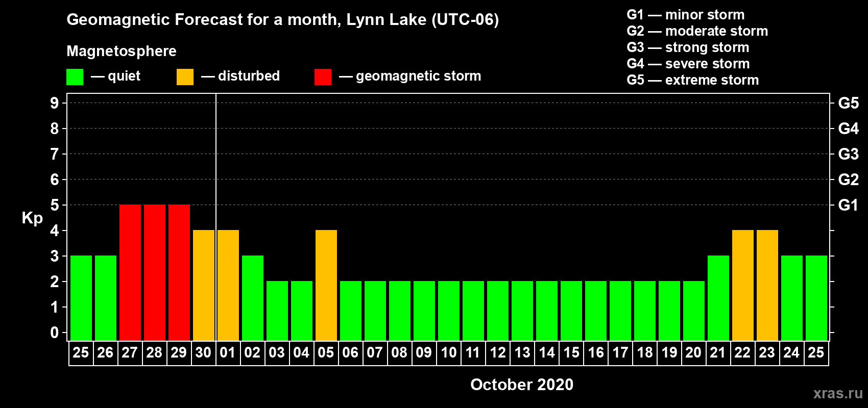This screenshot has height=408, width=868.
Task: Click the date label 11
Action: 473,353
